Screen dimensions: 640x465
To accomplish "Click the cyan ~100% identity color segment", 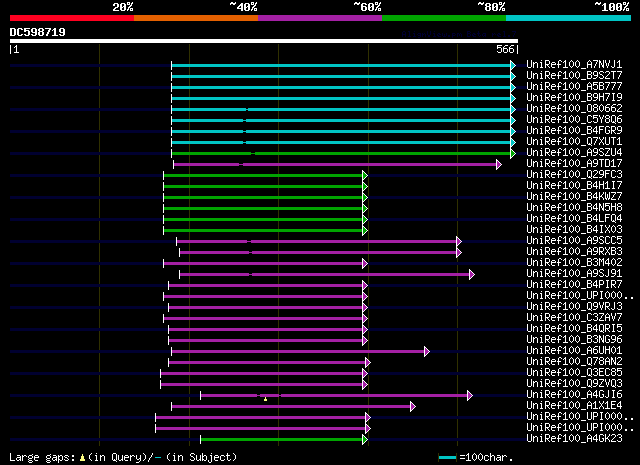I will pyautogui.click(x=569, y=18).
